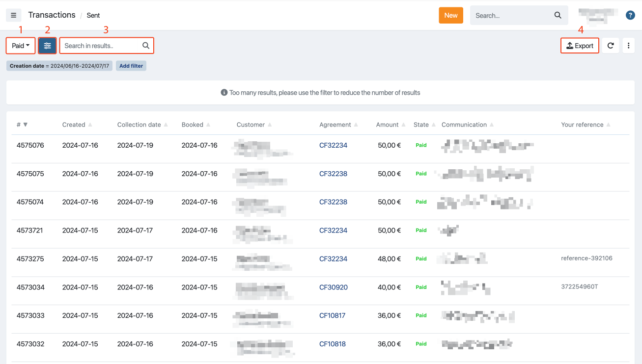642x364 pixels.
Task: Click the magnifier in the top search bar
Action: coord(558,15)
